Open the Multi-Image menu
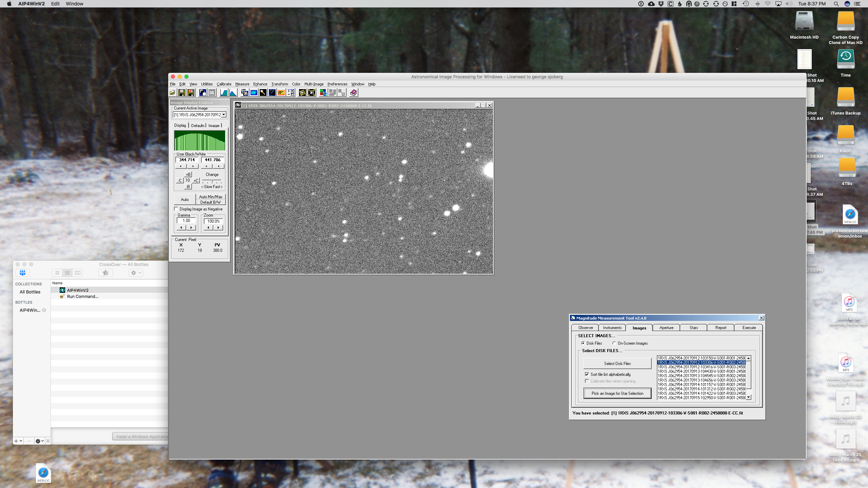Viewport: 868px width, 488px height. point(314,84)
